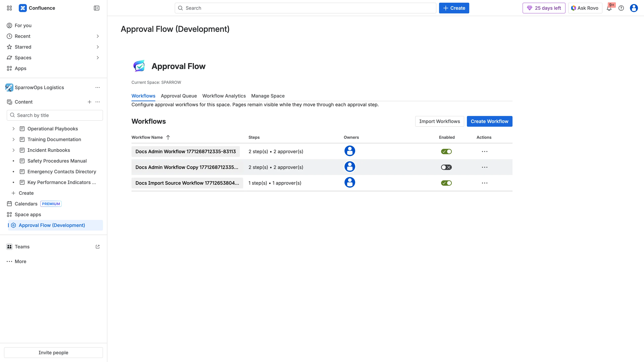
Task: Expand the Spaces navigation chevron
Action: (97, 58)
